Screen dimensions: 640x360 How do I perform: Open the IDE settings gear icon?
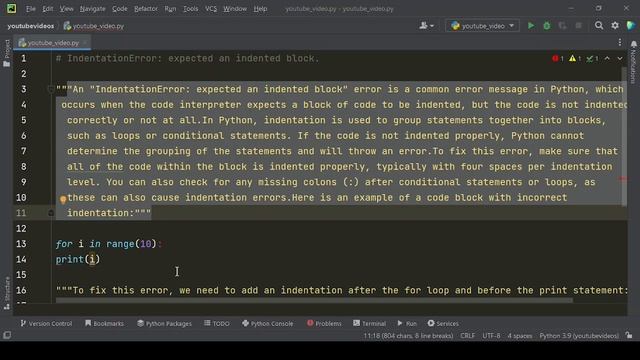(615, 26)
